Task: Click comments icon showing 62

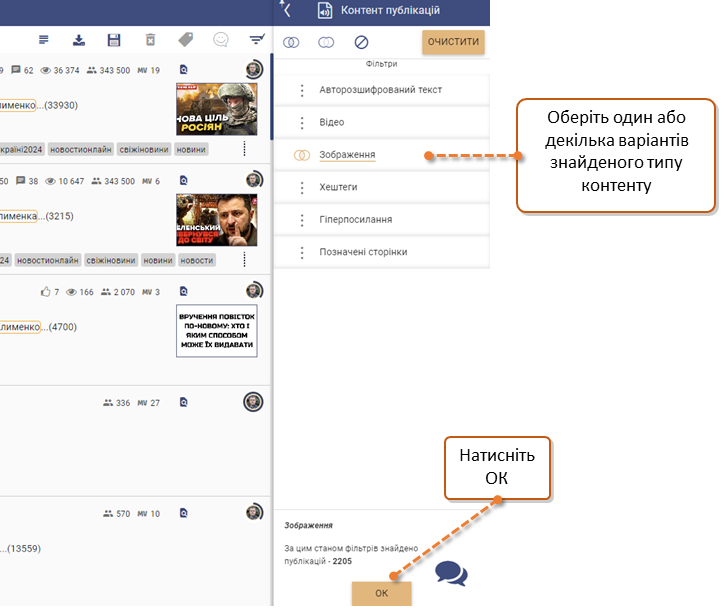Action: [16, 70]
